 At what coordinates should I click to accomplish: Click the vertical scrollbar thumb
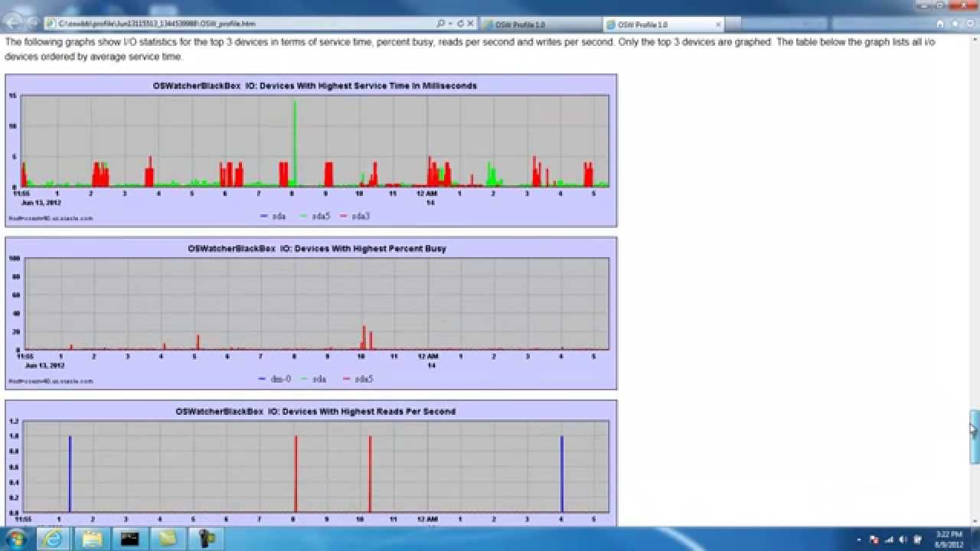(974, 437)
